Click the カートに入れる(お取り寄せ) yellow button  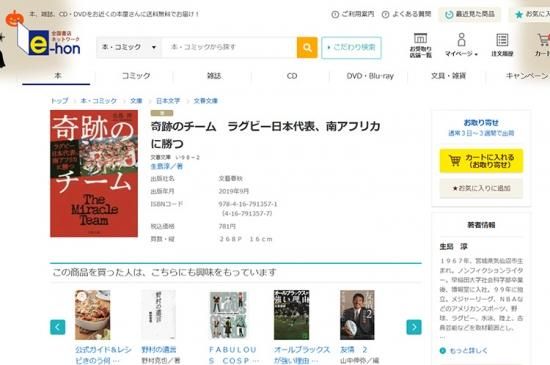(481, 161)
